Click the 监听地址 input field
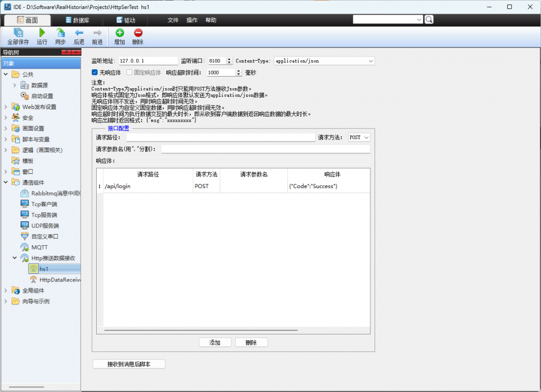Viewport: 541px width, 392px height. point(148,61)
